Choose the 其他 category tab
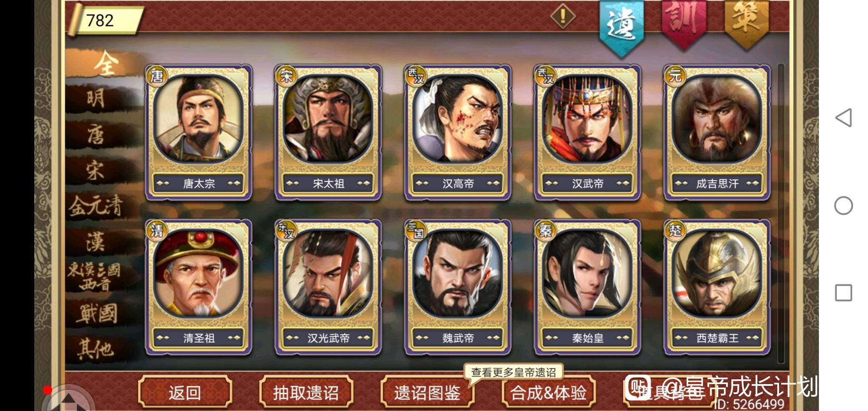This screenshot has height=411, width=868. pyautogui.click(x=96, y=349)
